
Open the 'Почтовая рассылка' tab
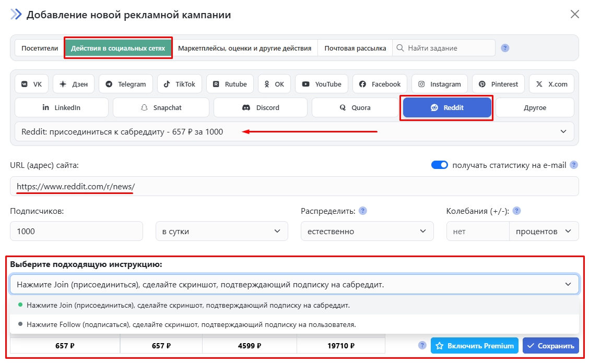355,48
